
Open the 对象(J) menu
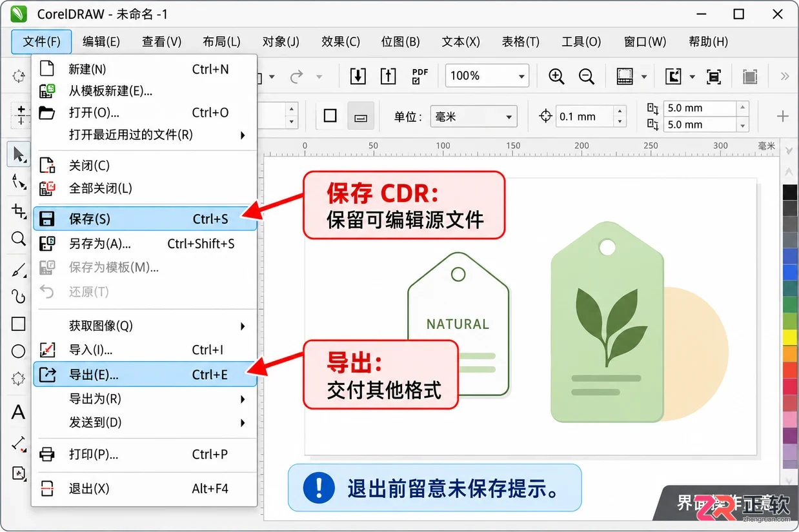[x=281, y=42]
